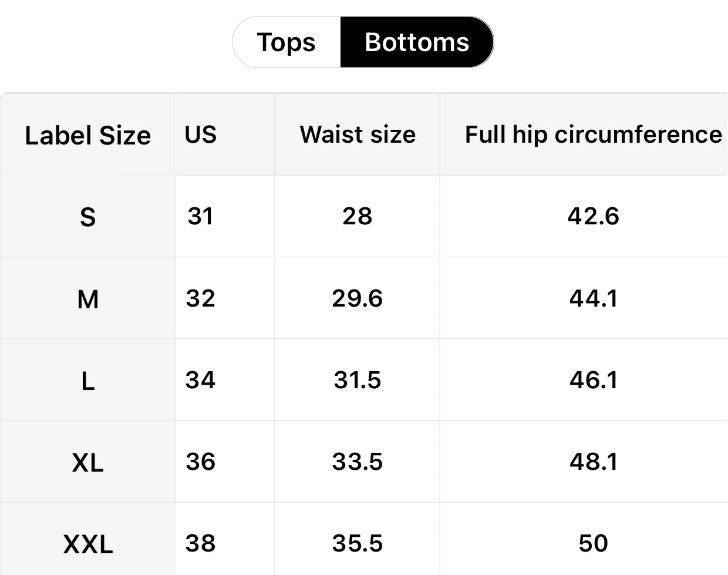Click the Full hip circumference header
This screenshot has width=728, height=575.
click(593, 134)
